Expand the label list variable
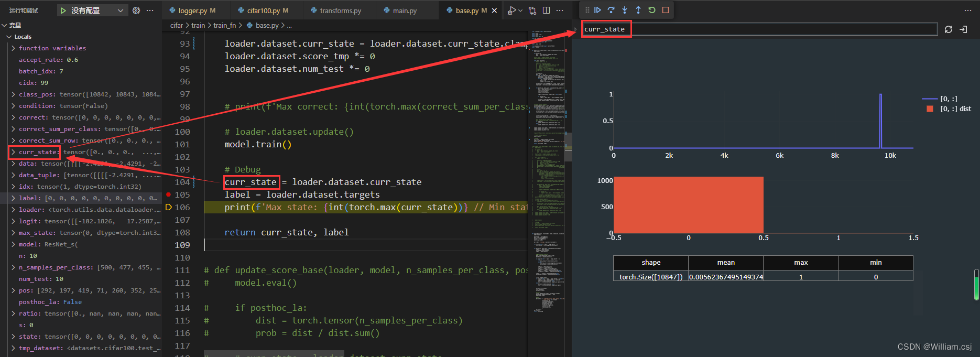 pyautogui.click(x=13, y=198)
